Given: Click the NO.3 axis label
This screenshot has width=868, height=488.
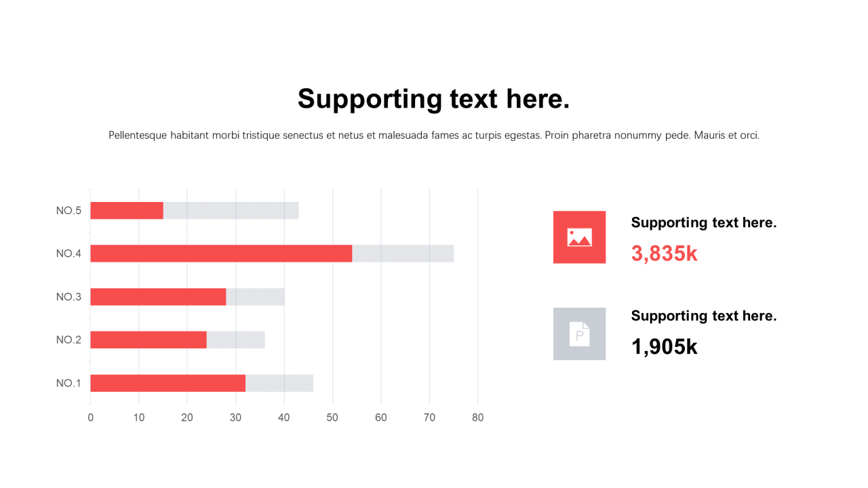Looking at the screenshot, I should pyautogui.click(x=68, y=297).
